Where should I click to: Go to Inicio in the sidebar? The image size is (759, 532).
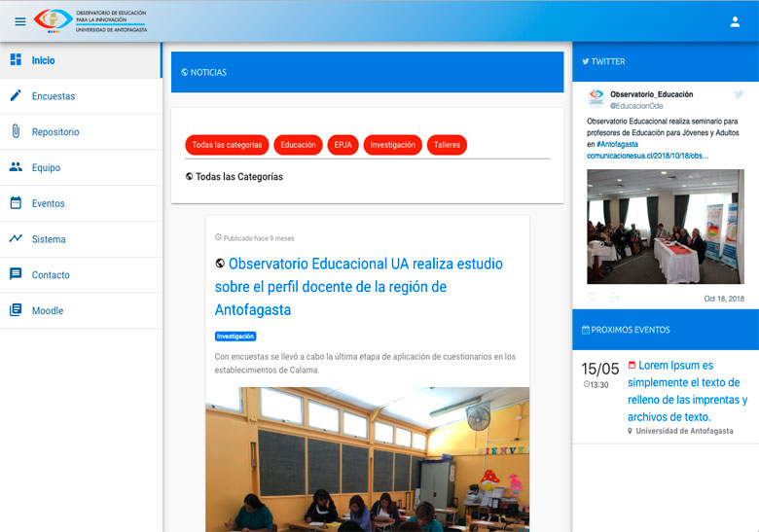pos(81,60)
